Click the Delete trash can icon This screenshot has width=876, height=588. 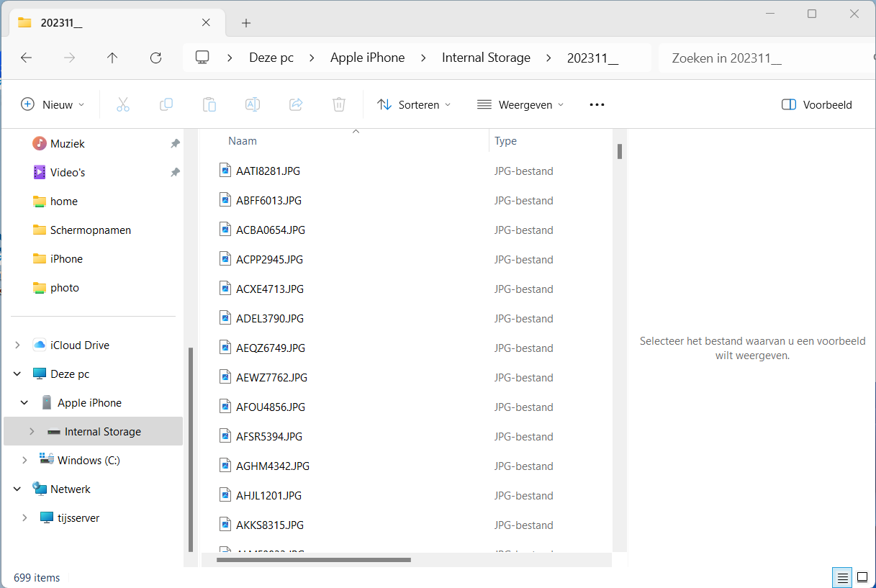(339, 104)
